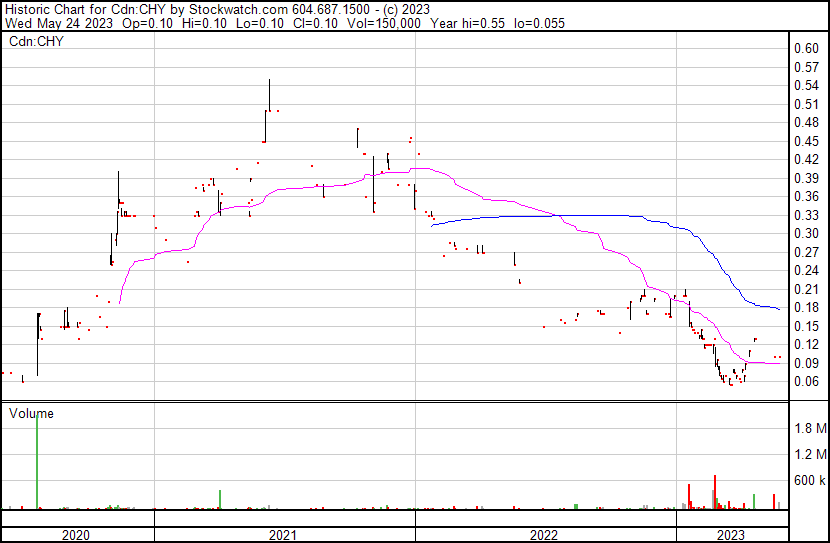
Task: Click the Volume panel label
Action: tap(31, 413)
